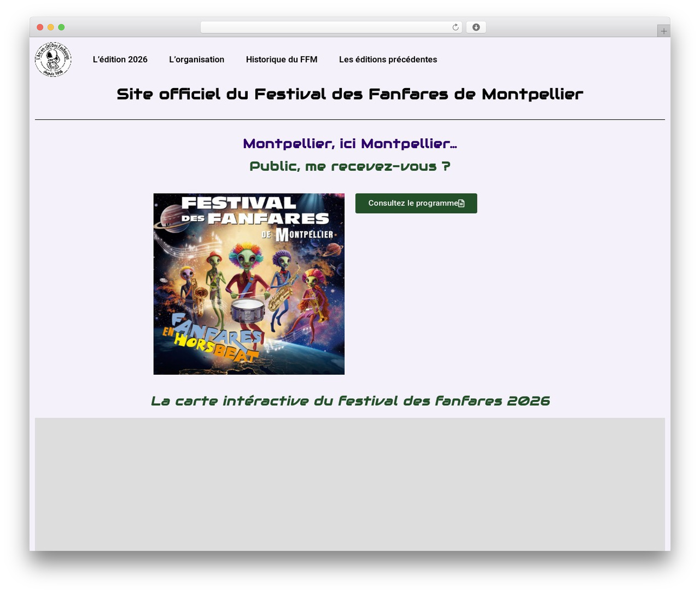Open the Festival des Fanfares poster image
Screen dimensions: 700x593
(x=249, y=284)
